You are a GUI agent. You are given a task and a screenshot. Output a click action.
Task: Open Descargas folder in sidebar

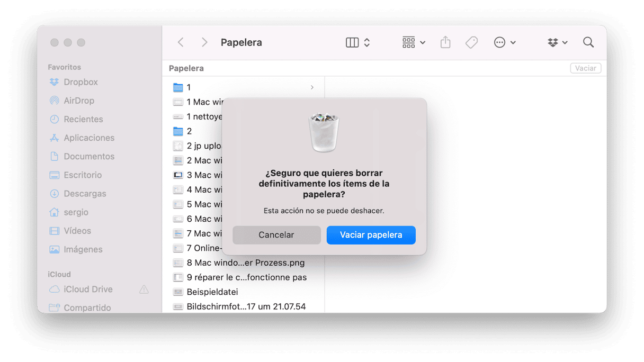(x=85, y=194)
